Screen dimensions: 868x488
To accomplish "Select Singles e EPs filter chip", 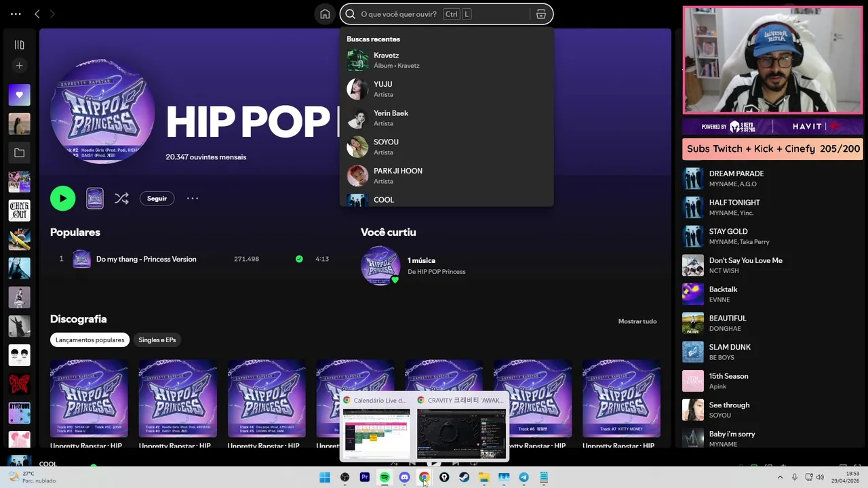I will tap(157, 340).
